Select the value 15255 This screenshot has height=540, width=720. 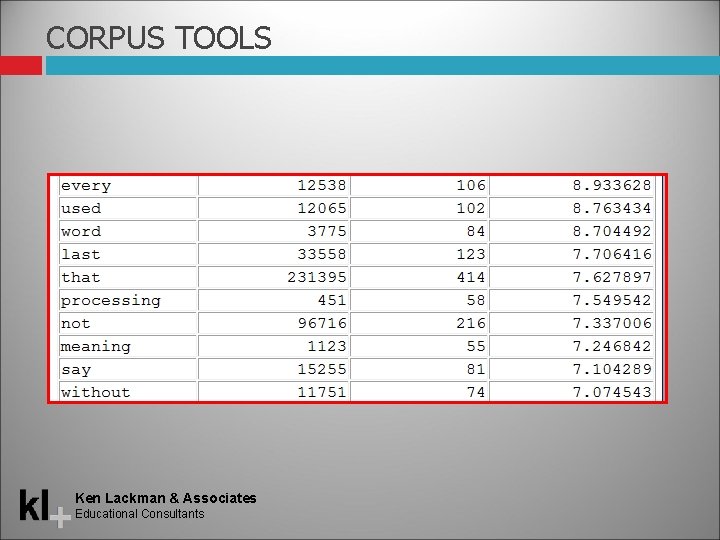click(x=322, y=369)
